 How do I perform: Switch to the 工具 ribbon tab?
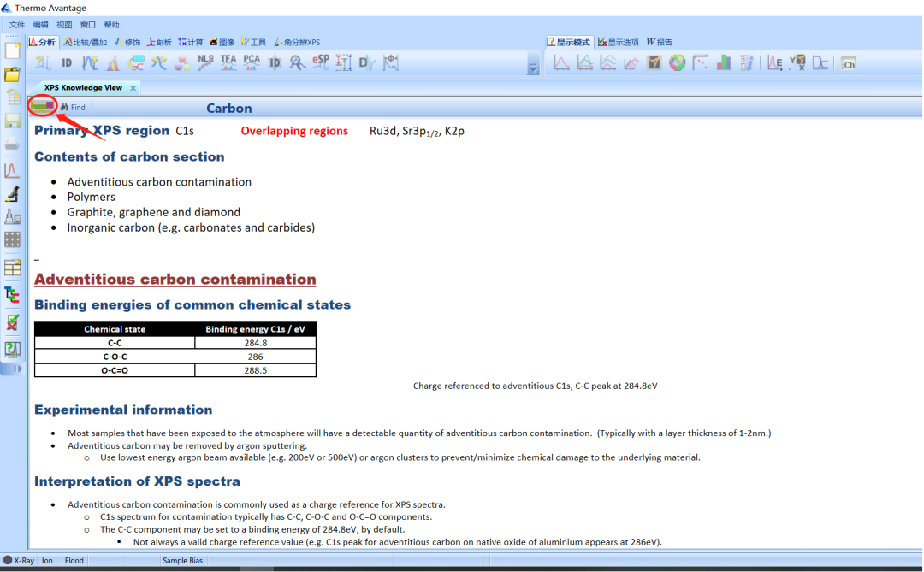pos(253,43)
